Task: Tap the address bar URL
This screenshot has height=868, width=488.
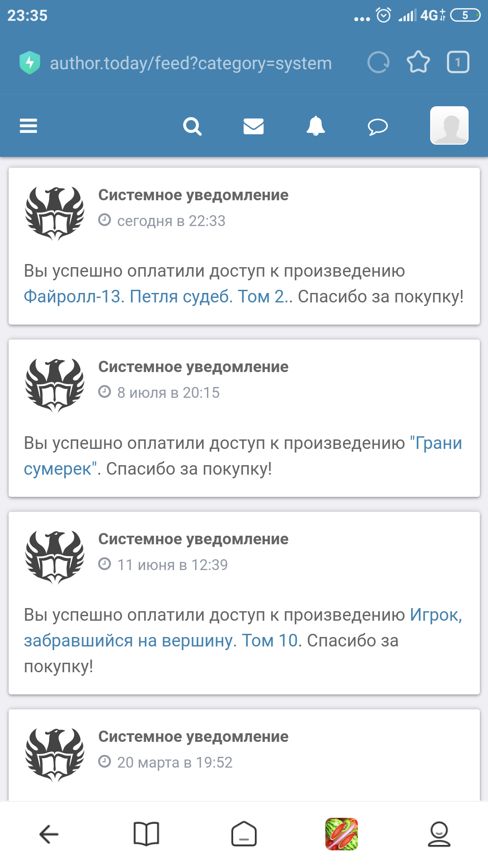Action: [191, 63]
